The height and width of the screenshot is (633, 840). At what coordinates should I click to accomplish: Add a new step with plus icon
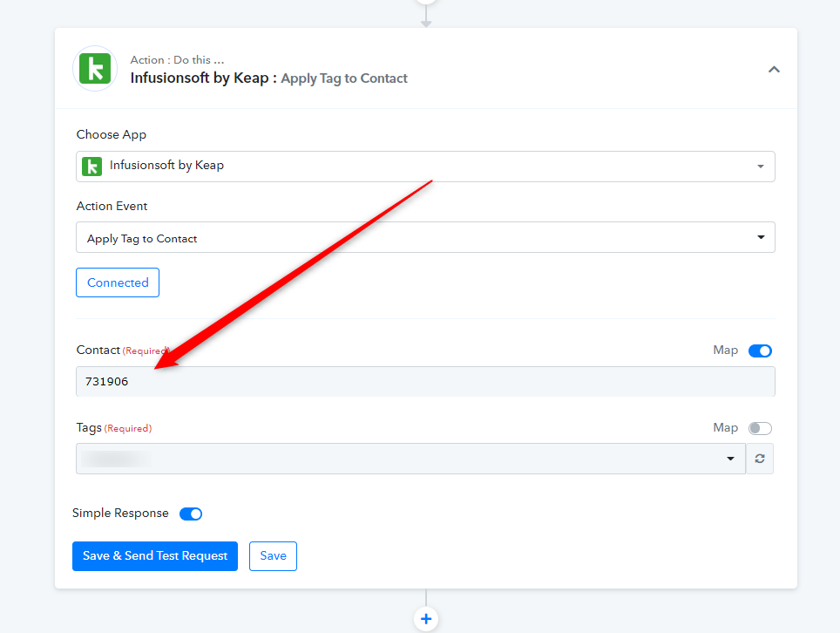point(426,619)
